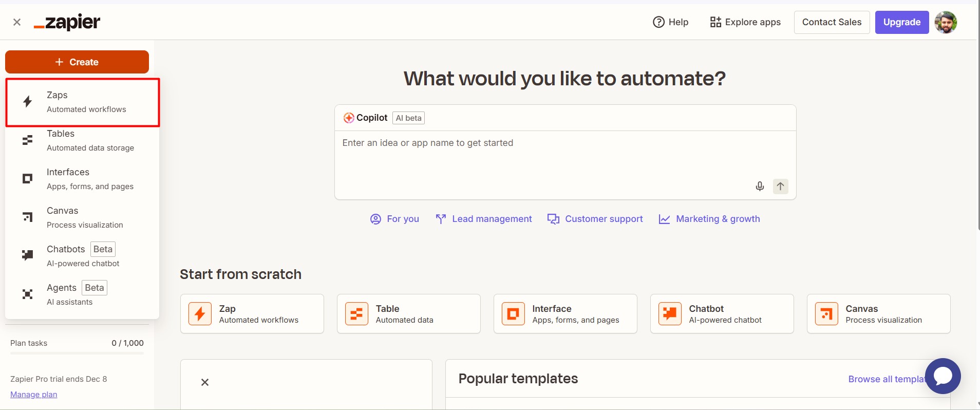Image resolution: width=980 pixels, height=410 pixels.
Task: Close the sidebar with the X icon
Action: tap(17, 22)
